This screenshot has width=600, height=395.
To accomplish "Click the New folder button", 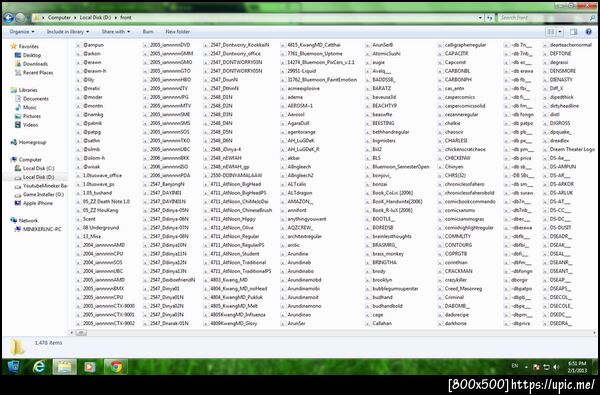I will 178,32.
